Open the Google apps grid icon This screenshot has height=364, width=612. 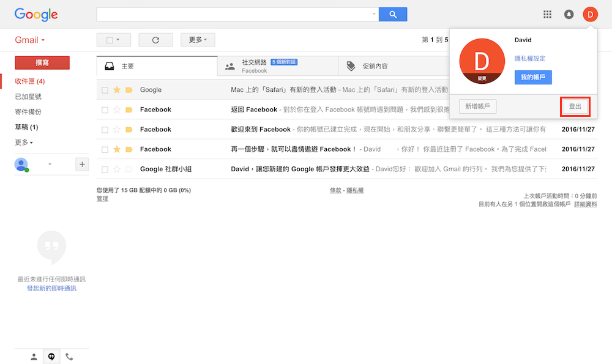(x=548, y=15)
